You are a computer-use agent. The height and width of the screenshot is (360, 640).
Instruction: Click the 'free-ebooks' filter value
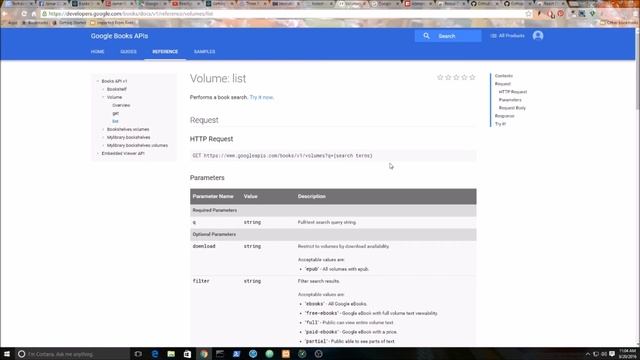pos(322,313)
